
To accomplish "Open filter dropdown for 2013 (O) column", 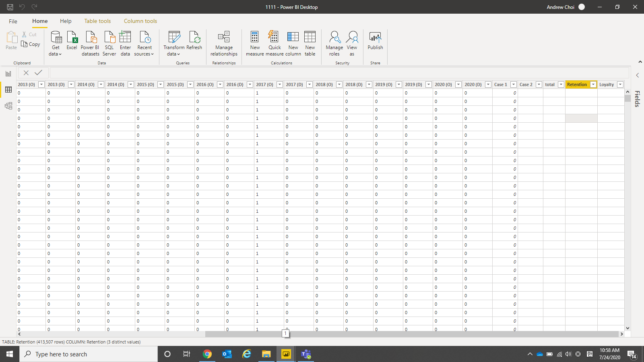I will 41,84.
